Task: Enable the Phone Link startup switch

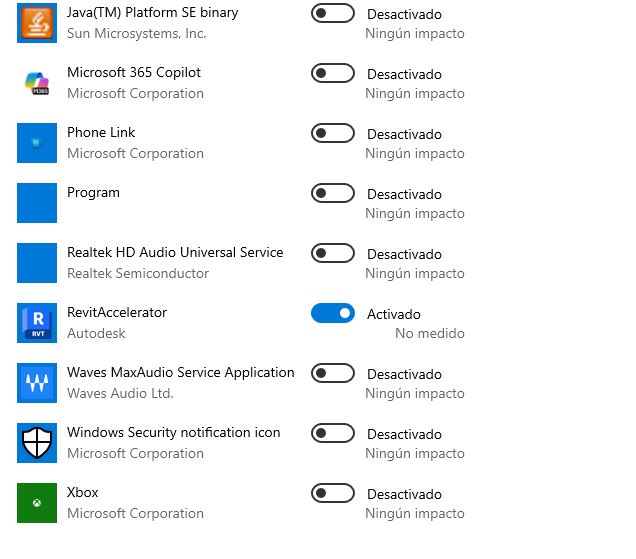Action: click(x=333, y=134)
